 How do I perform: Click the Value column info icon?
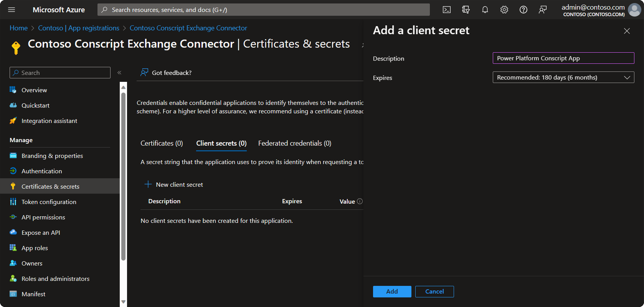click(360, 201)
